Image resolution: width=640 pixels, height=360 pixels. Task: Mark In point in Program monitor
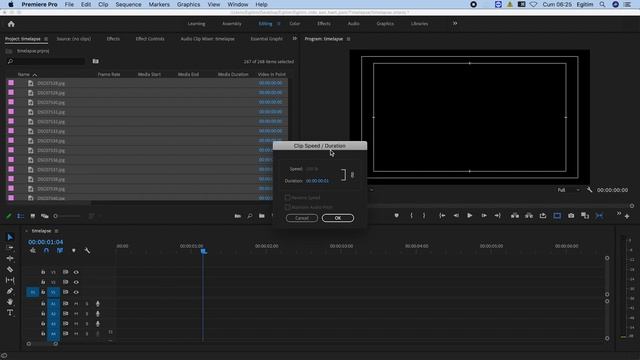411,216
